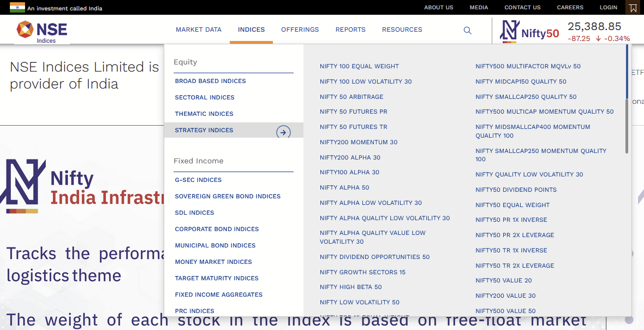Viewport: 644px width, 330px height.
Task: Click the India flag icon
Action: pos(17,8)
